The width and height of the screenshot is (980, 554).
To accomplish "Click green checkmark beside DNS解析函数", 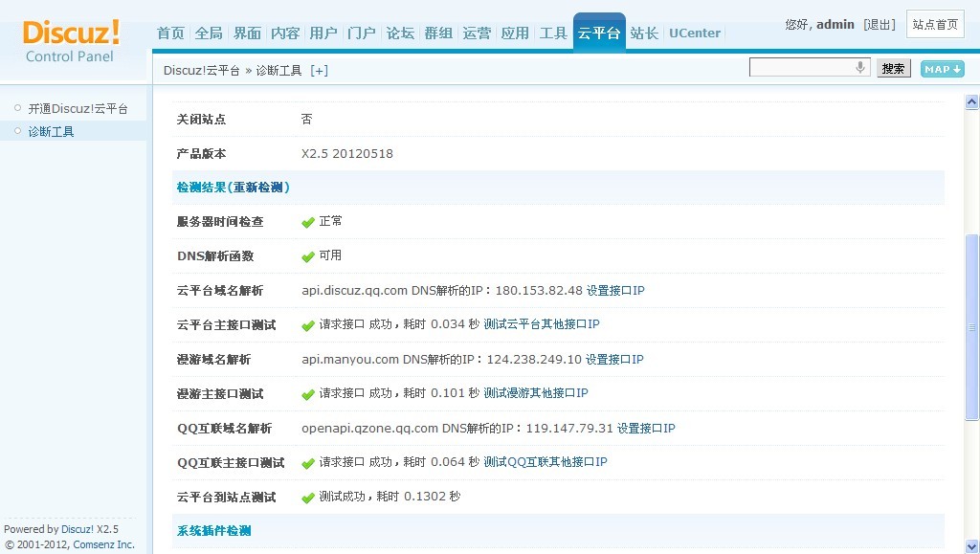I will 307,256.
